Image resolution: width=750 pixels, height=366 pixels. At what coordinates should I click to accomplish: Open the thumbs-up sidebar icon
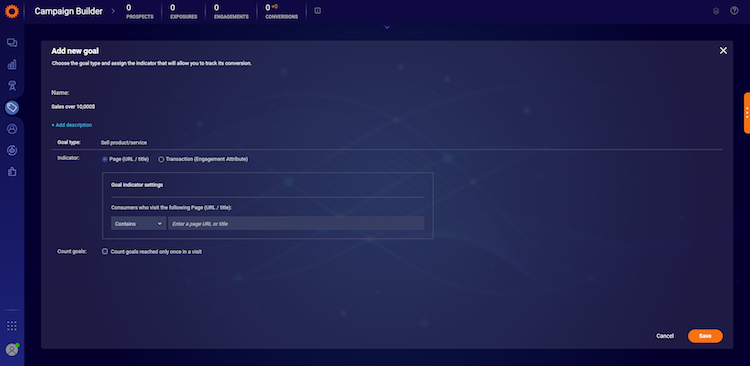click(x=12, y=172)
